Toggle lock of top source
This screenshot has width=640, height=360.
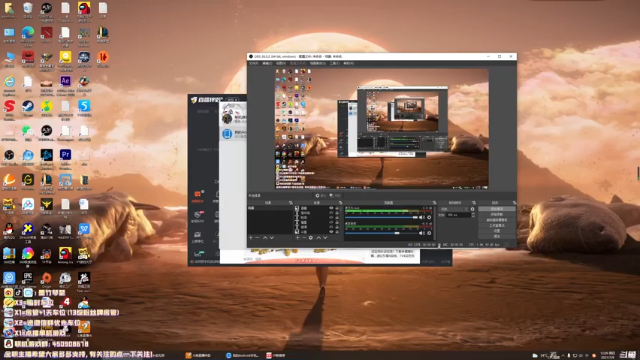click(x=337, y=208)
